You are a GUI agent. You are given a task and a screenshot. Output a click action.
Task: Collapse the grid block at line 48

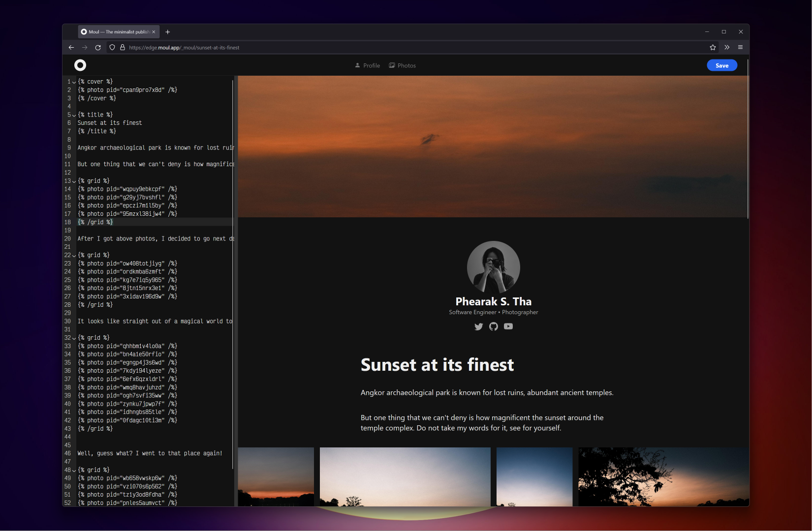pyautogui.click(x=74, y=471)
